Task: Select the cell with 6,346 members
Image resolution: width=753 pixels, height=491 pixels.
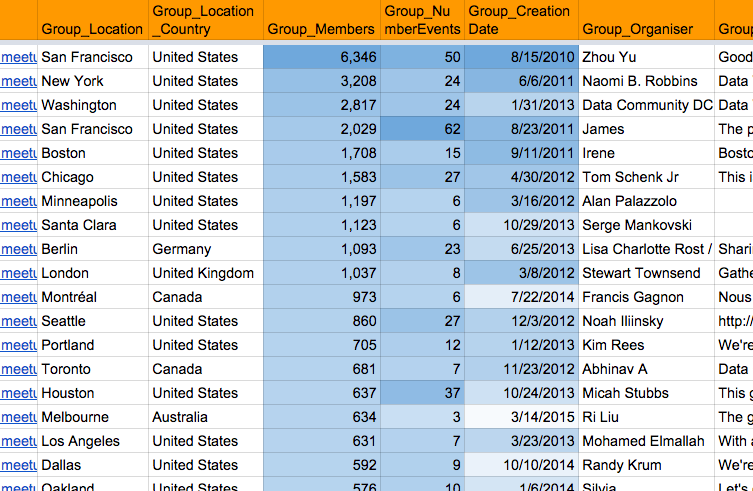Action: coord(320,57)
